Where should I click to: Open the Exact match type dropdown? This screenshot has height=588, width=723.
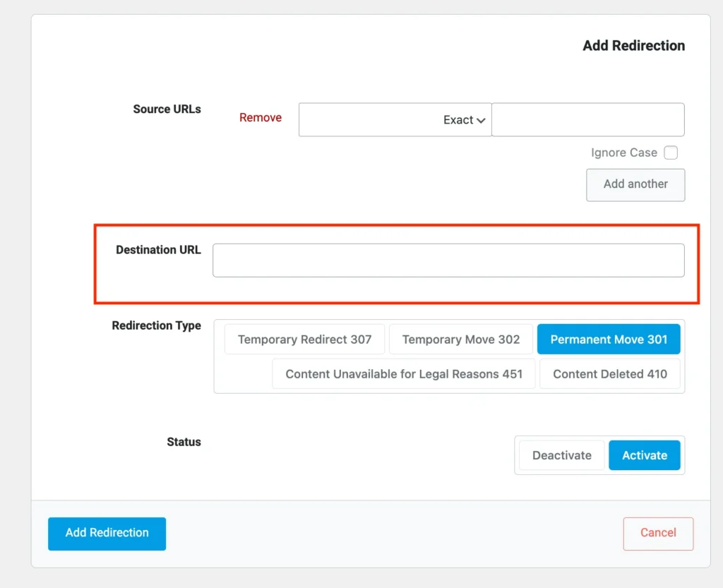click(395, 120)
